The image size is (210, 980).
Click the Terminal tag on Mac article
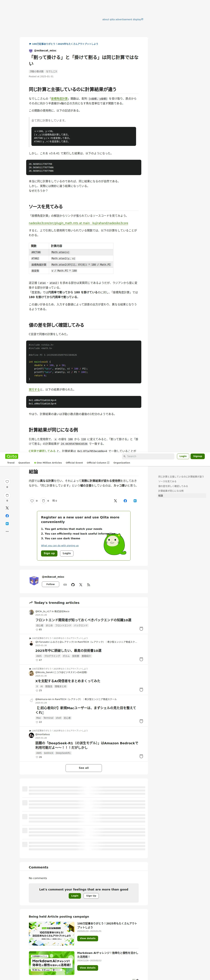pos(48,718)
